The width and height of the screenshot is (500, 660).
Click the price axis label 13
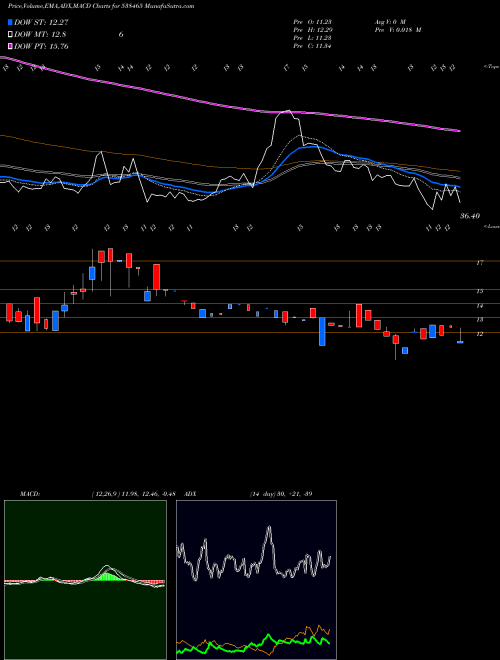[x=479, y=320]
